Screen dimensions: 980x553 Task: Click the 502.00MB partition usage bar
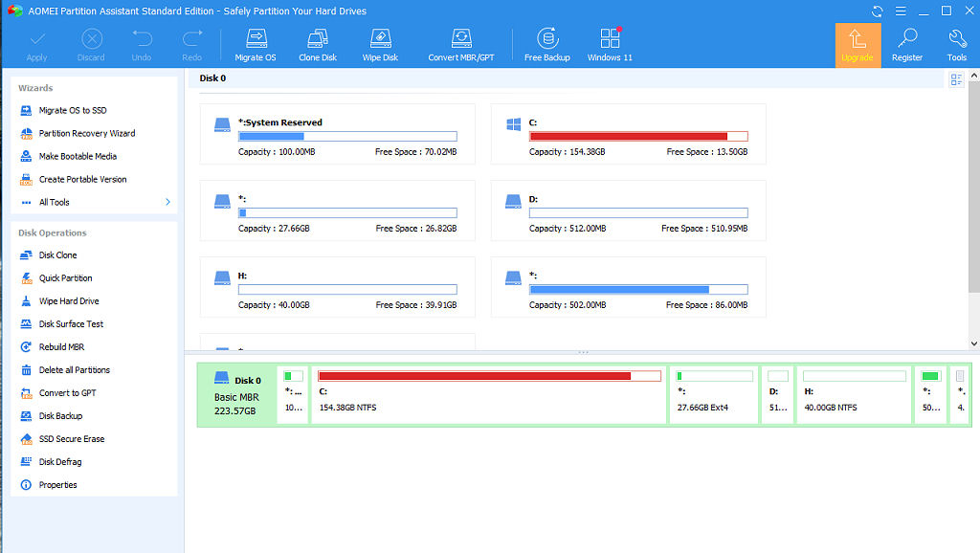(x=638, y=289)
